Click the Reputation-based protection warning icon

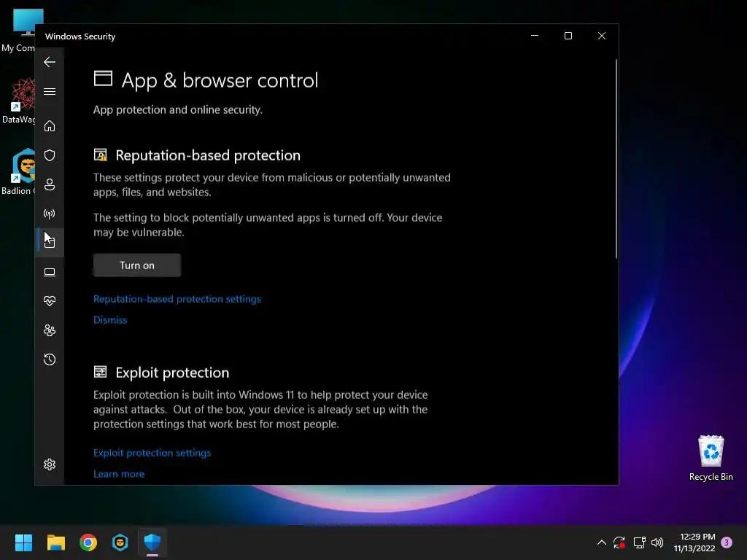(x=101, y=155)
